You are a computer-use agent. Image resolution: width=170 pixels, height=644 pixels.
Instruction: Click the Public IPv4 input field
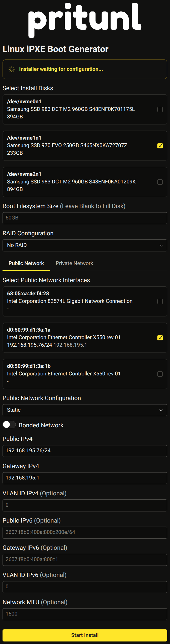coord(85,451)
